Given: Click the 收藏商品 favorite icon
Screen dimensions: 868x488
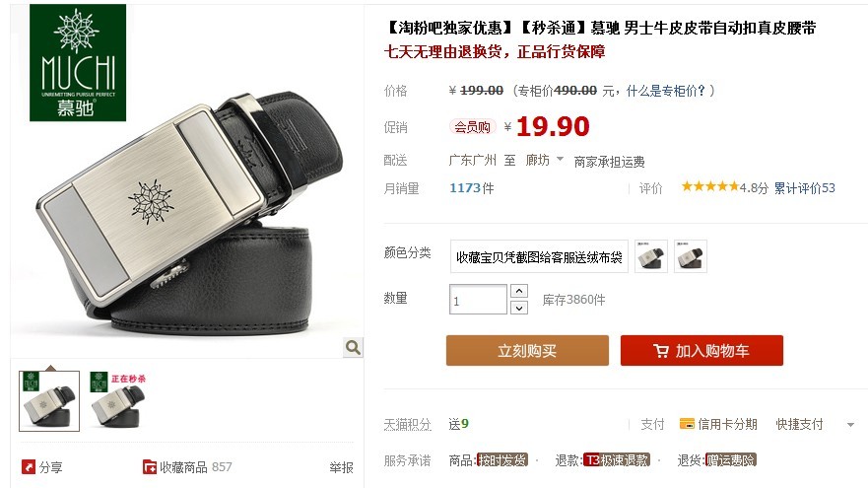Looking at the screenshot, I should 150,467.
